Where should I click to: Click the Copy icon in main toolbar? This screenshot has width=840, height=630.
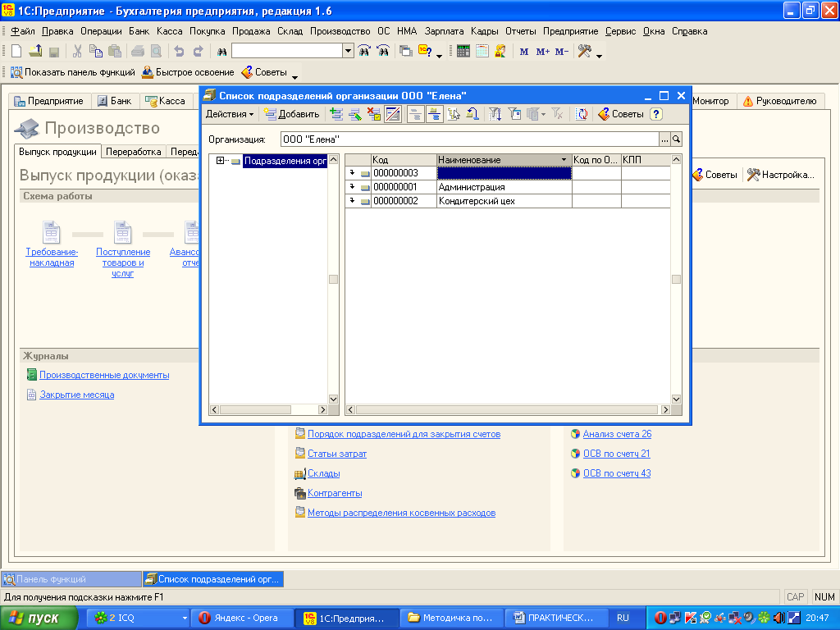click(96, 52)
